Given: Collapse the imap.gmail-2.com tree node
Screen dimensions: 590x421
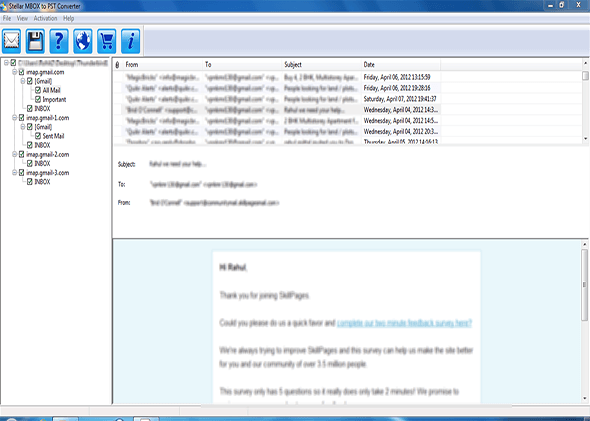Looking at the screenshot, I should (15, 154).
